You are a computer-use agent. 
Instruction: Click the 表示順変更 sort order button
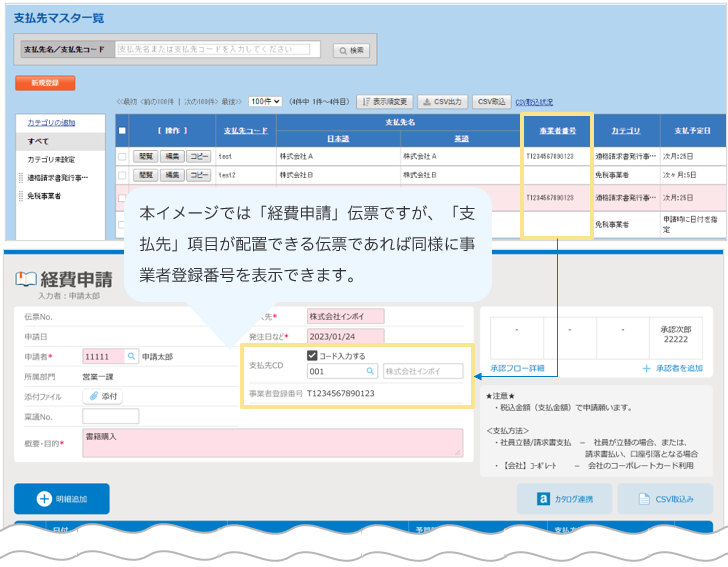pos(384,102)
